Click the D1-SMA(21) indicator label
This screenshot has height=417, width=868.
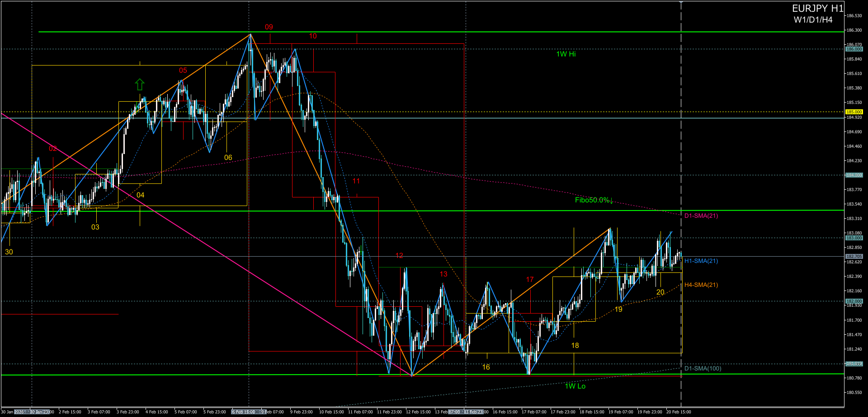coord(701,216)
